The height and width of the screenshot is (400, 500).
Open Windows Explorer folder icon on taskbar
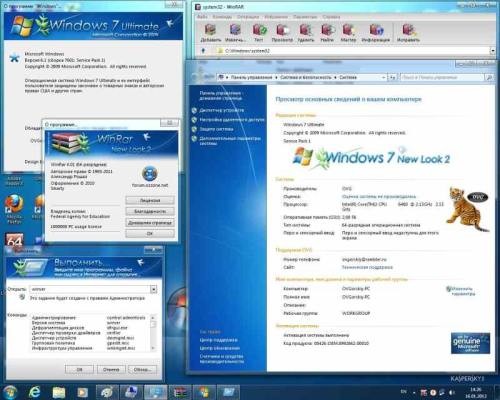(59, 392)
